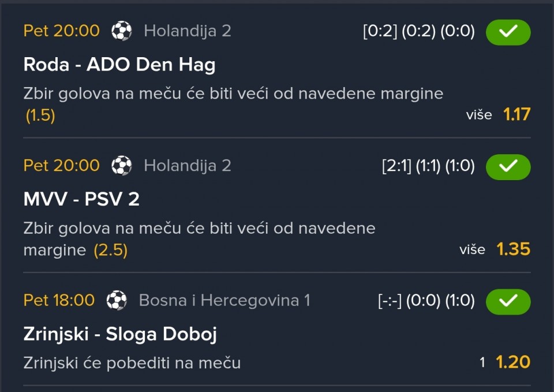Viewport: 554px width, 392px height.
Task: Click the 1.17 odds value
Action: click(x=516, y=114)
